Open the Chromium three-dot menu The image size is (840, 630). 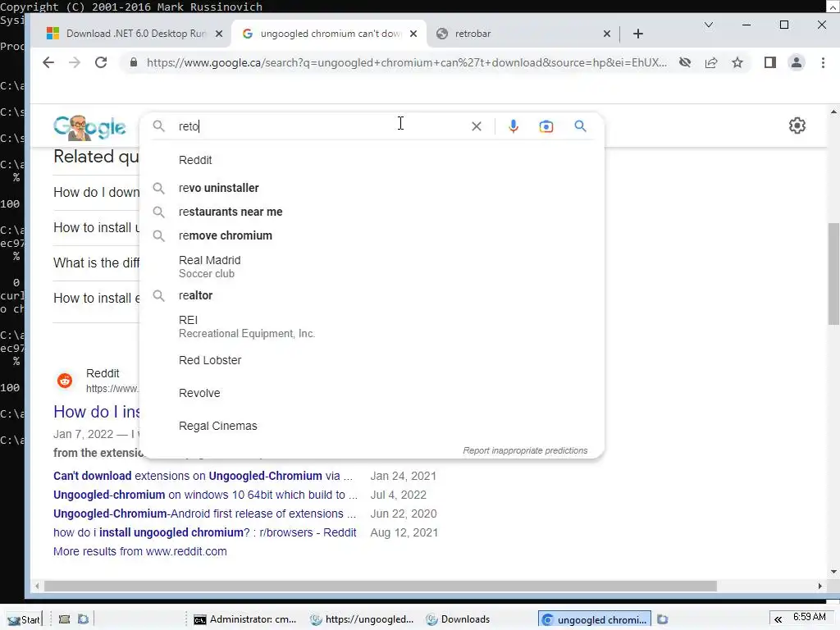(823, 62)
